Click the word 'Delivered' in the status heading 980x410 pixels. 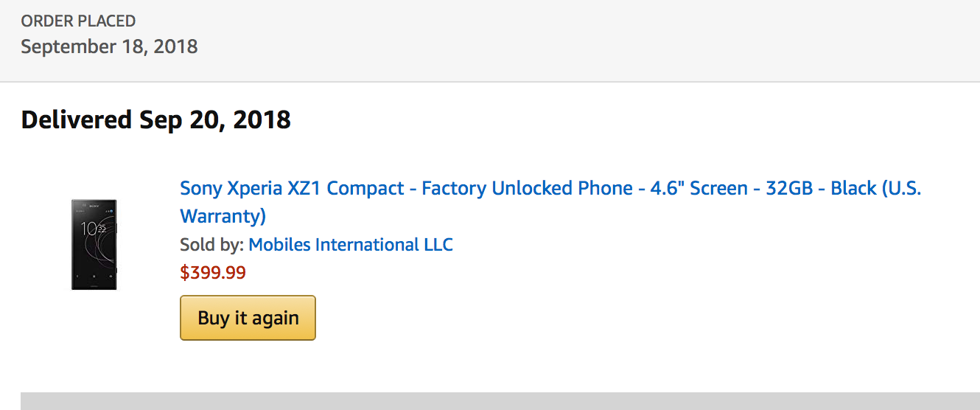[x=76, y=119]
